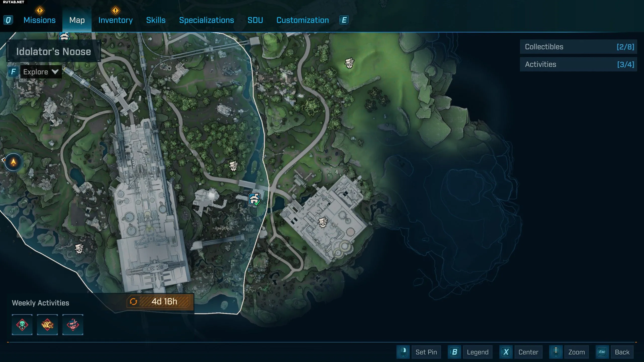The width and height of the screenshot is (644, 362).
Task: Click the skull marker in the southwest swamp
Action: point(79,248)
